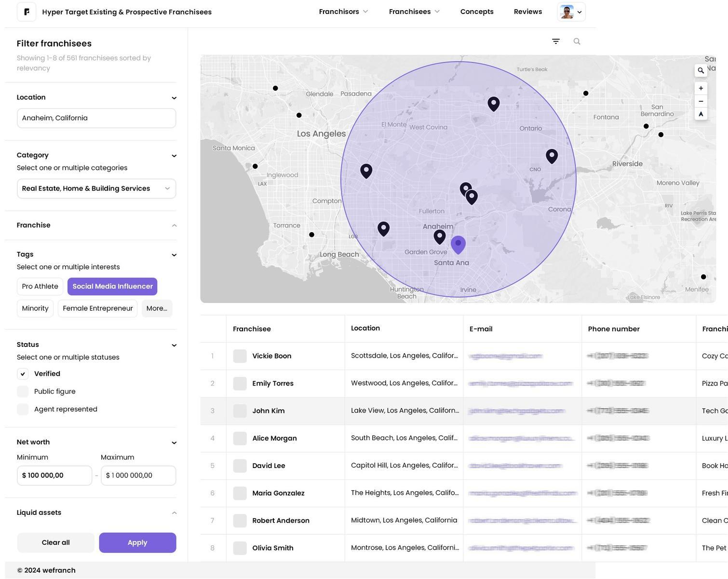The image size is (728, 579).
Task: Click the map pin near CNO
Action: point(552,156)
